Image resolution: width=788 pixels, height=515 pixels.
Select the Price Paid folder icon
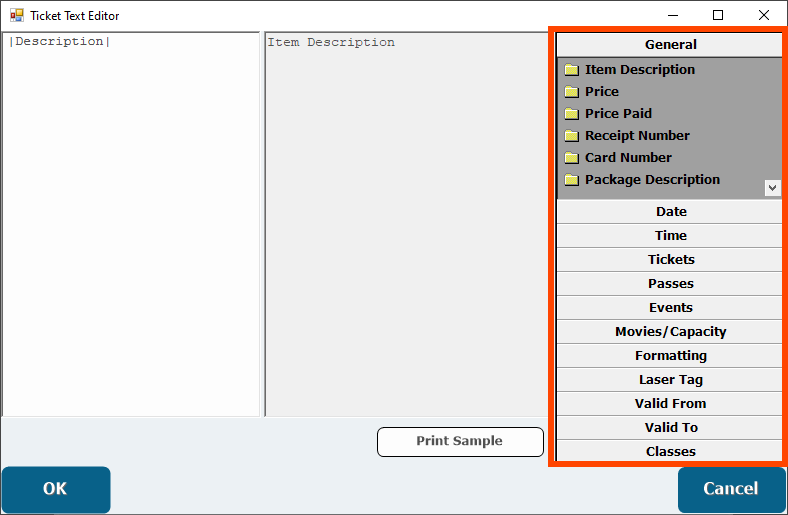[x=571, y=114]
